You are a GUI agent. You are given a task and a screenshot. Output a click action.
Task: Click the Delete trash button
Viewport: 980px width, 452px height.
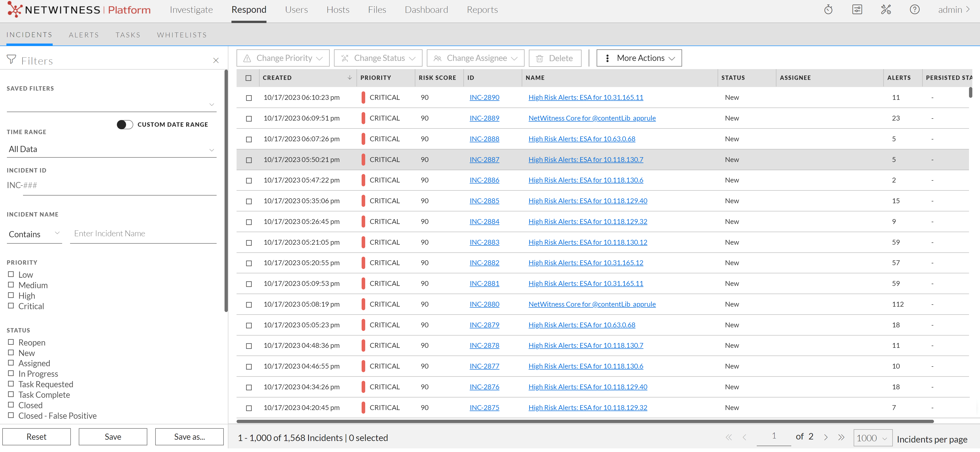[555, 58]
